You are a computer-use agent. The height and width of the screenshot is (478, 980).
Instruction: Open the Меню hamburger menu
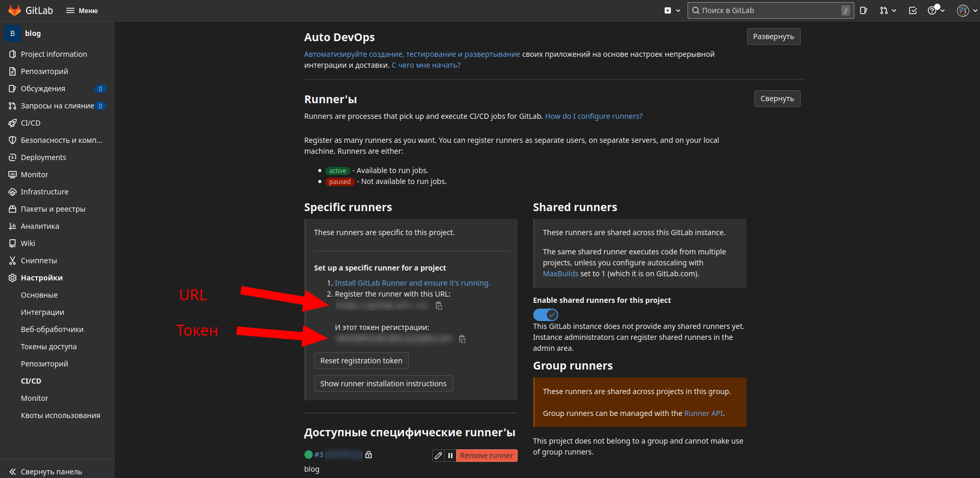[x=82, y=10]
